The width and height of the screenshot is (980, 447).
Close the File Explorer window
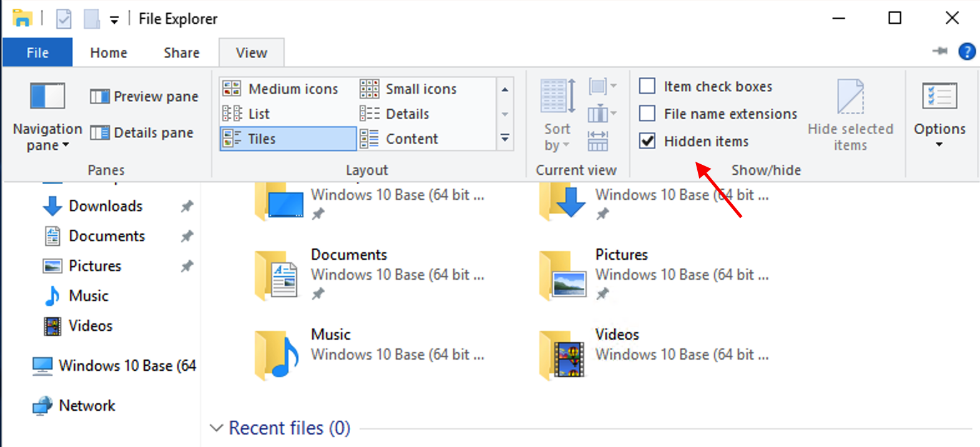click(952, 18)
